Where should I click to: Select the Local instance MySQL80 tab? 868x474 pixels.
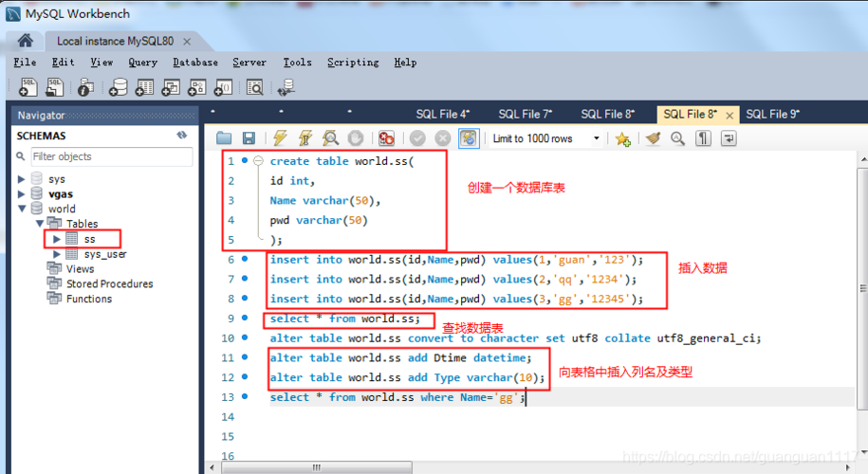tap(115, 41)
